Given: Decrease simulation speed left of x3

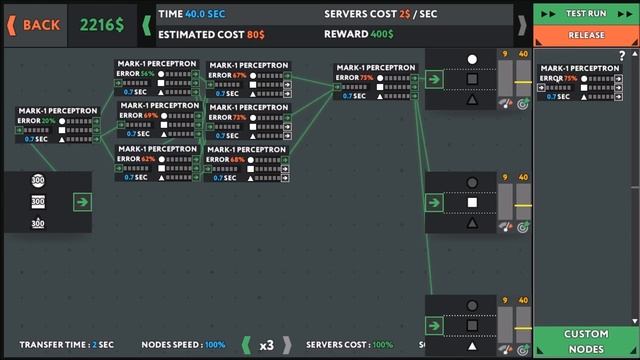Looking at the screenshot, I should pyautogui.click(x=246, y=345).
